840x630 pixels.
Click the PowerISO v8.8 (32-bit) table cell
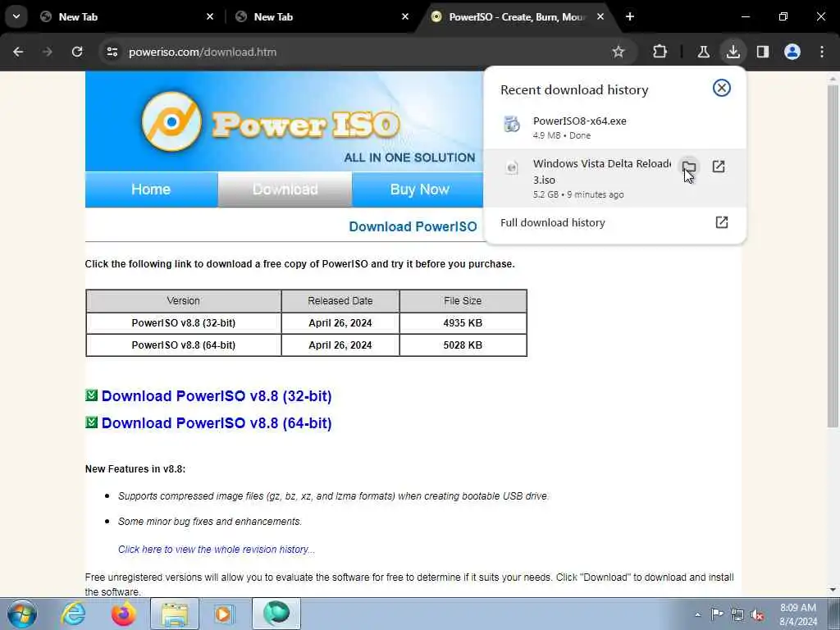pos(184,323)
